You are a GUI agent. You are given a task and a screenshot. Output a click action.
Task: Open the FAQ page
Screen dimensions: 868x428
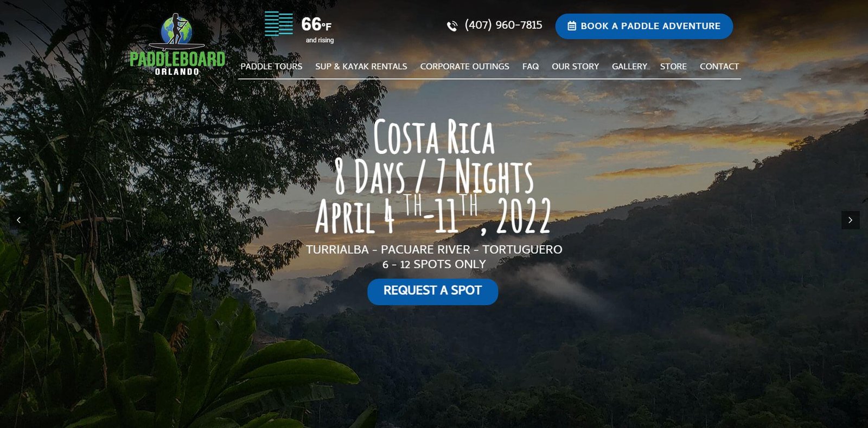tap(531, 66)
